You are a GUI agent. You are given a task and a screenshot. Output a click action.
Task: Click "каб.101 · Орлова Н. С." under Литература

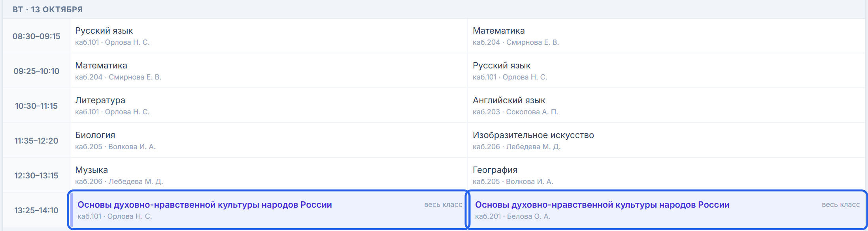tap(112, 112)
